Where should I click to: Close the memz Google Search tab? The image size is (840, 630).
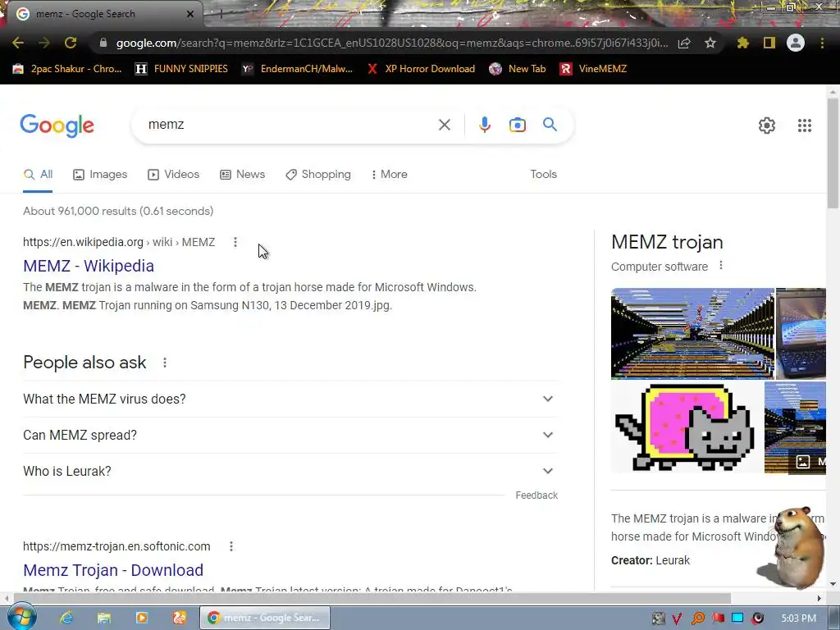[190, 14]
